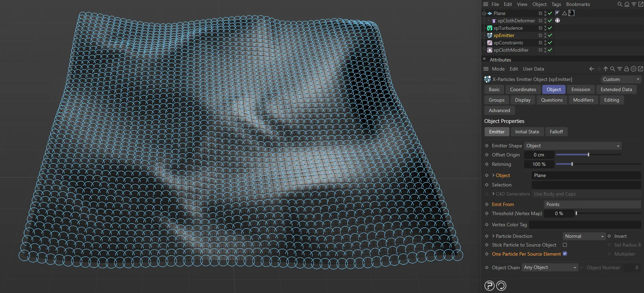This screenshot has height=293, width=644.
Task: Switch to the Emission tab
Action: click(x=581, y=89)
